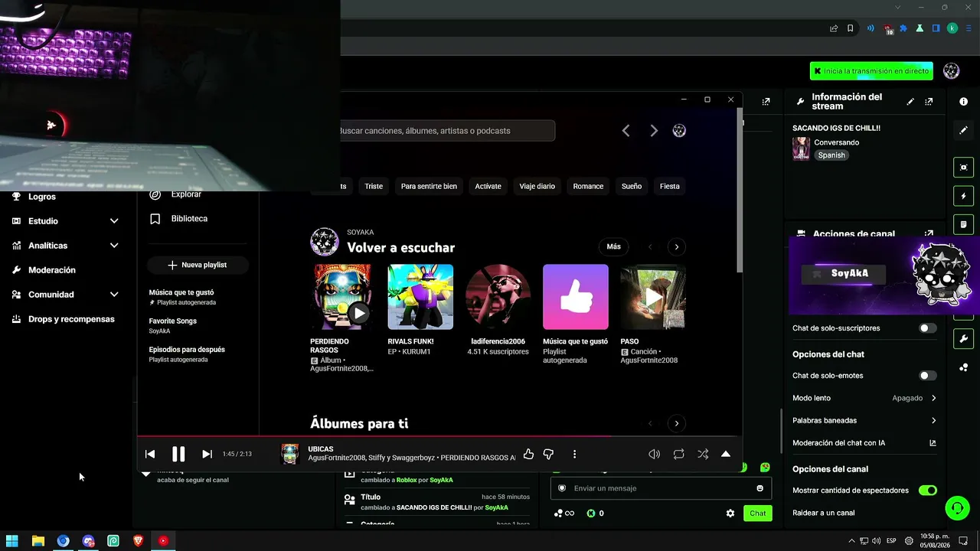
Task: Create a Nueva playlist
Action: pyautogui.click(x=198, y=265)
